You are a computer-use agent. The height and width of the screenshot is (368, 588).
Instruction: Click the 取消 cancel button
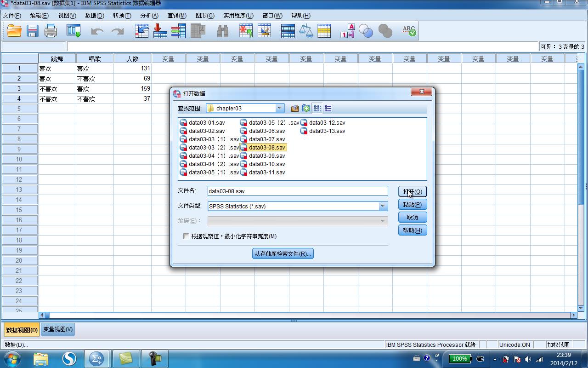pyautogui.click(x=413, y=217)
